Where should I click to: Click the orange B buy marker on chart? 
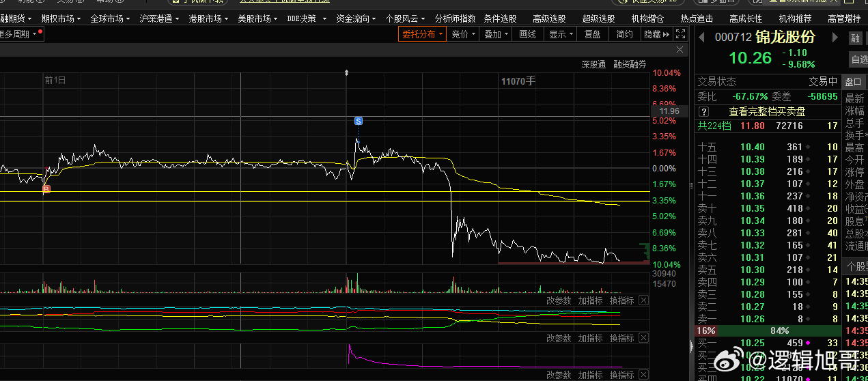[46, 189]
